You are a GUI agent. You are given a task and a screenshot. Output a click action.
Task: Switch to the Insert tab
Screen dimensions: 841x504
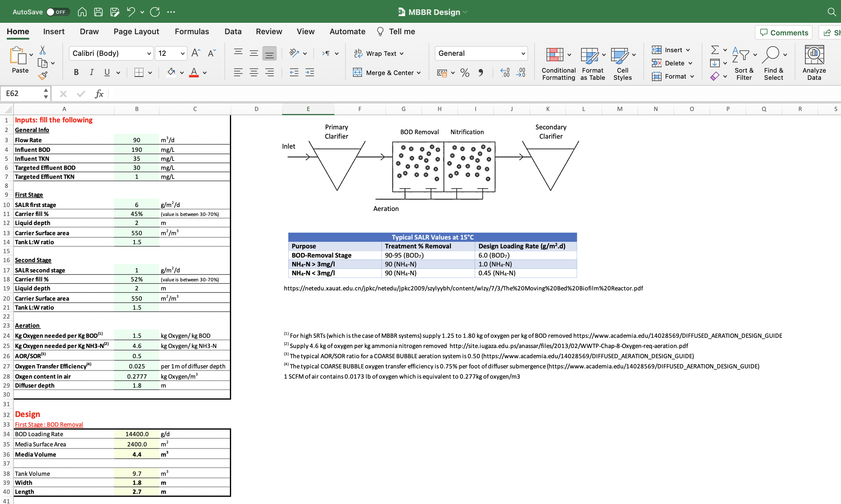click(54, 31)
